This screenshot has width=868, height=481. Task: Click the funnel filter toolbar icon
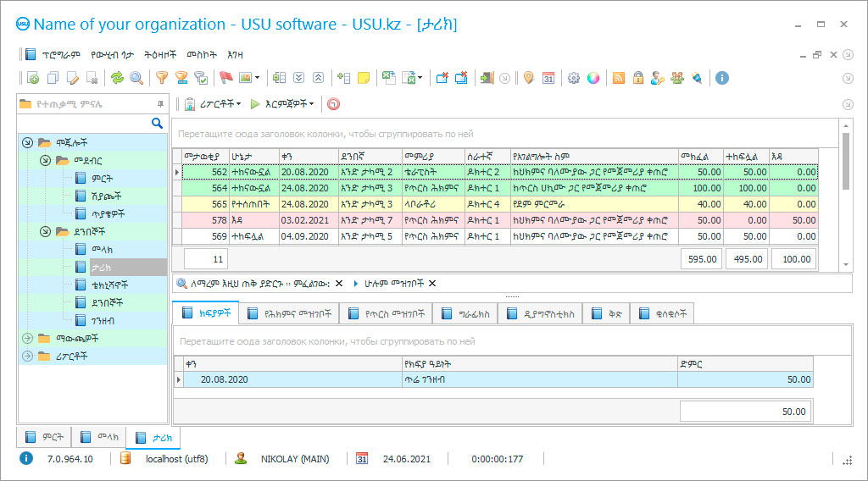(x=161, y=78)
